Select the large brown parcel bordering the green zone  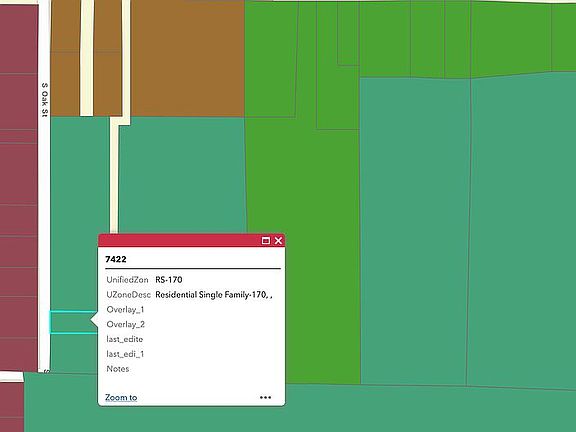click(187, 59)
